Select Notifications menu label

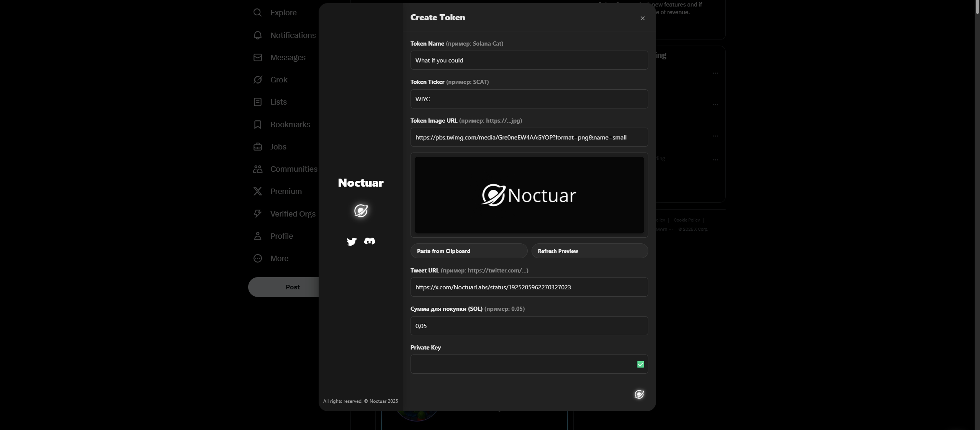click(x=293, y=35)
